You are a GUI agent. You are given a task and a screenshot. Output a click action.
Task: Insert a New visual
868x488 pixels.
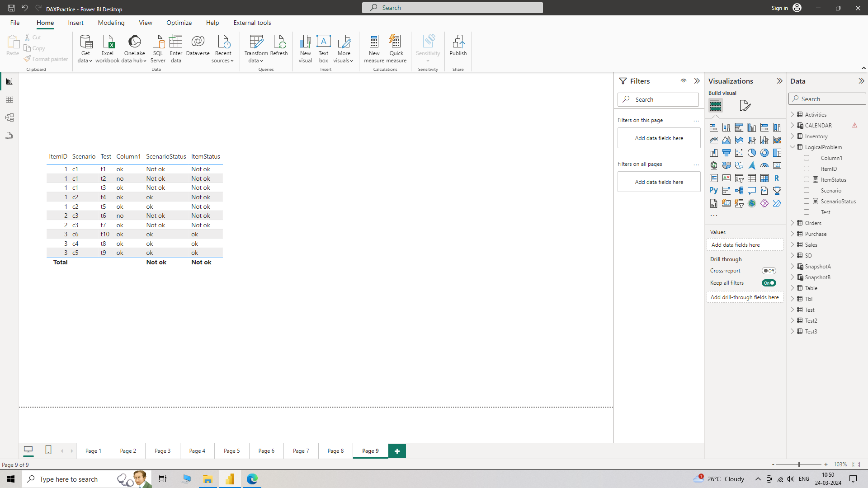305,49
